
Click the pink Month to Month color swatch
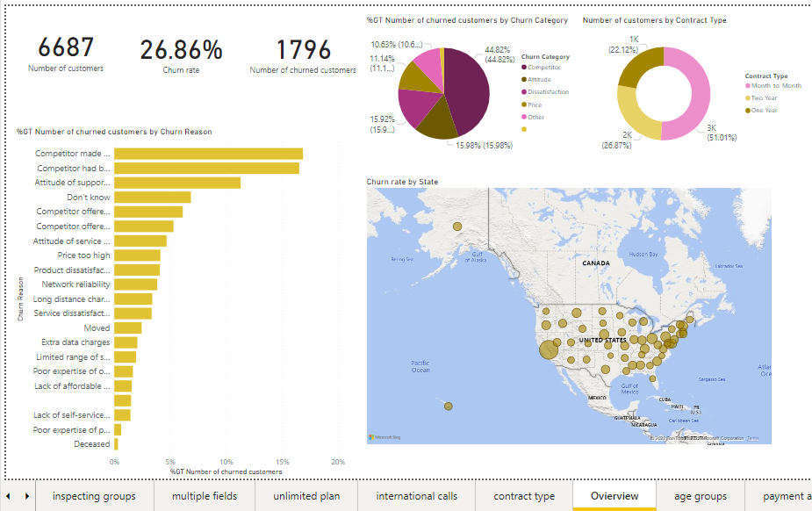[747, 85]
